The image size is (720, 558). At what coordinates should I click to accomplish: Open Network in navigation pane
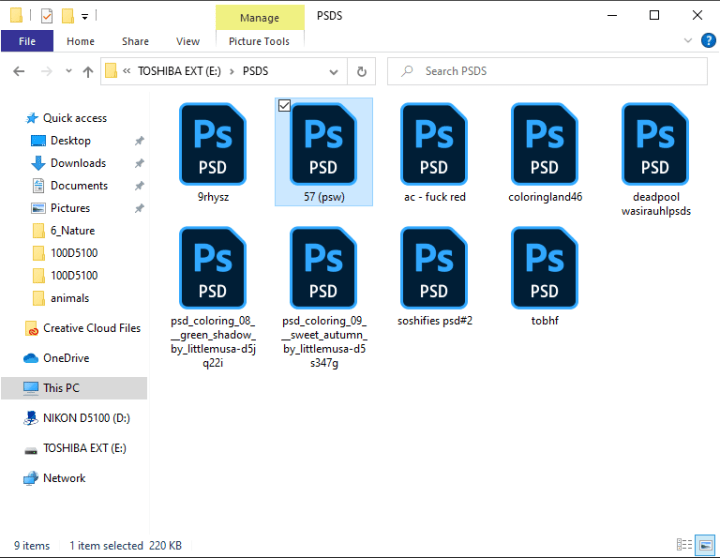(64, 478)
